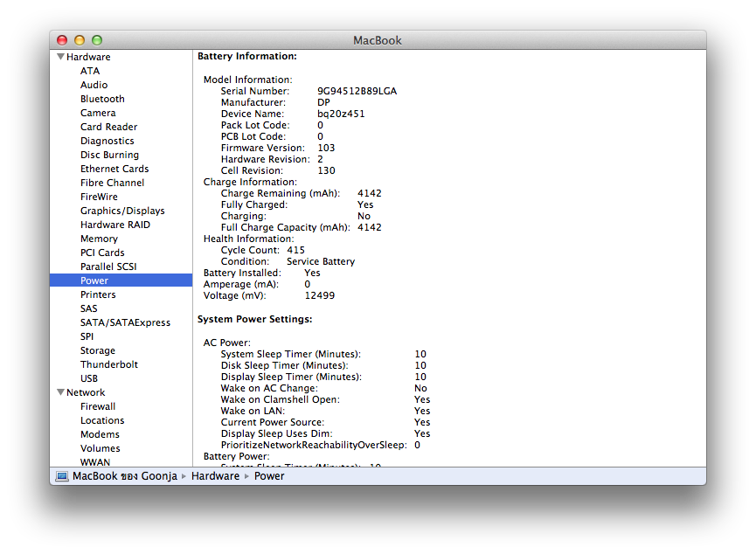Click MacBook ของ Goonja in the path bar
The image size is (756, 554).
tap(122, 476)
